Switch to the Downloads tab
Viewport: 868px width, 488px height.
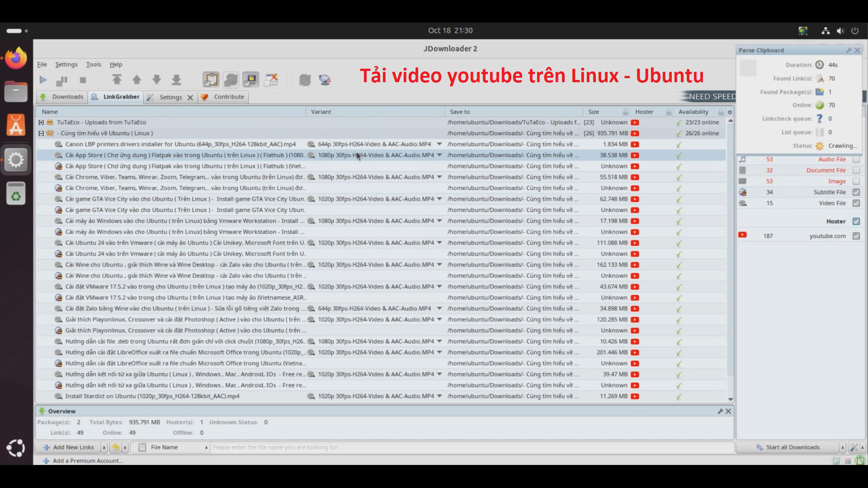click(x=62, y=97)
